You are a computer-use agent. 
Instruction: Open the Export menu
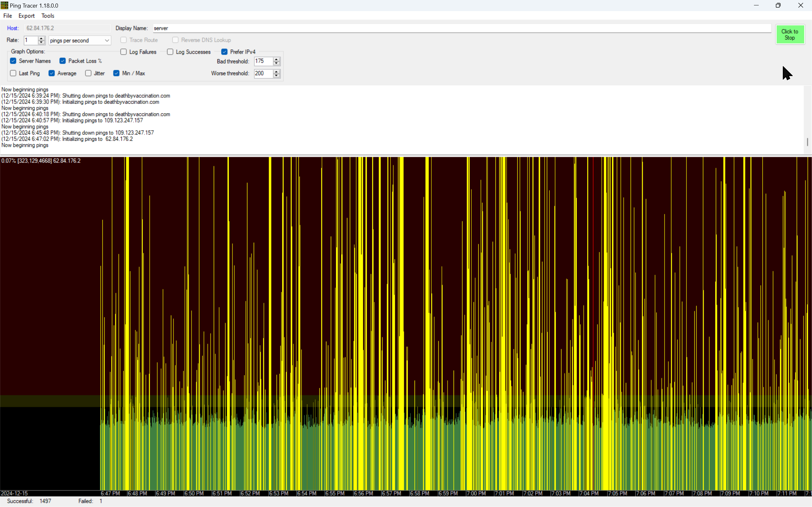(x=27, y=16)
